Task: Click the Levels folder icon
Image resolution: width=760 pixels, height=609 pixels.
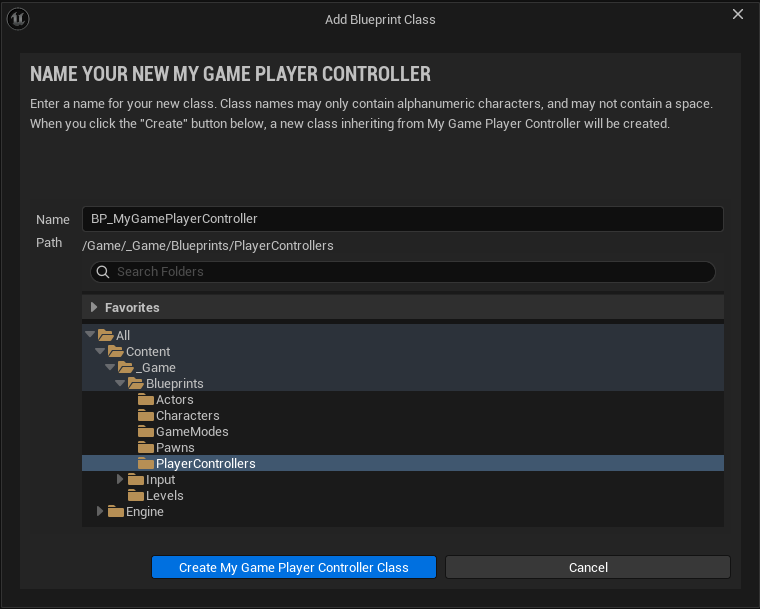Action: tap(136, 496)
